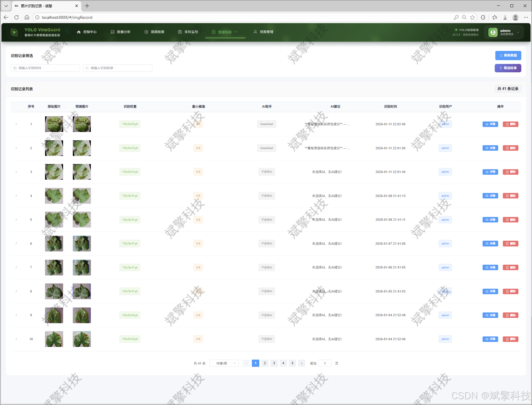The height and width of the screenshot is (405, 532).
Task: Close the 图片识别记录 browser tab
Action: pyautogui.click(x=77, y=6)
